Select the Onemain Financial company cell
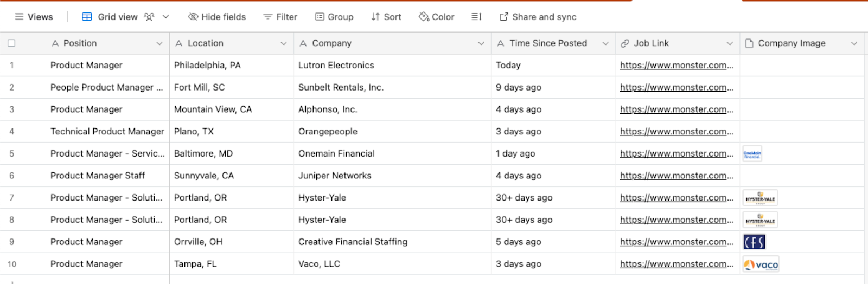868x284 pixels. point(393,153)
